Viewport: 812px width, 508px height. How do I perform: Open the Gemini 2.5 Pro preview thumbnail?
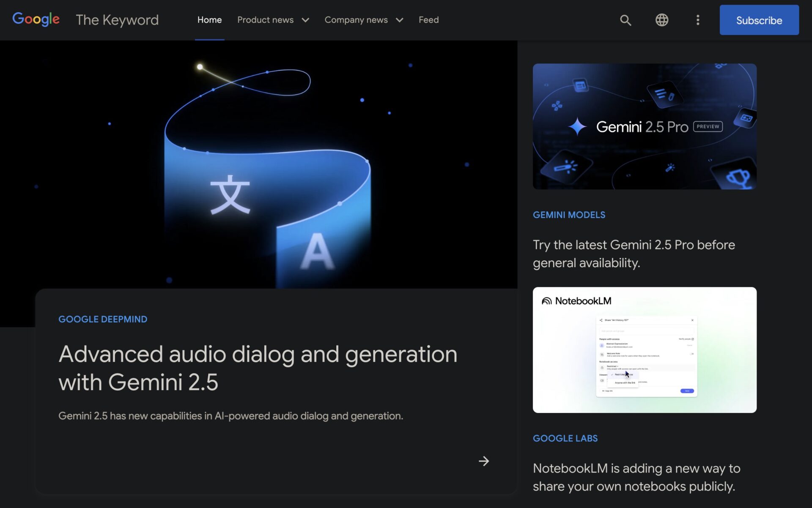(645, 126)
